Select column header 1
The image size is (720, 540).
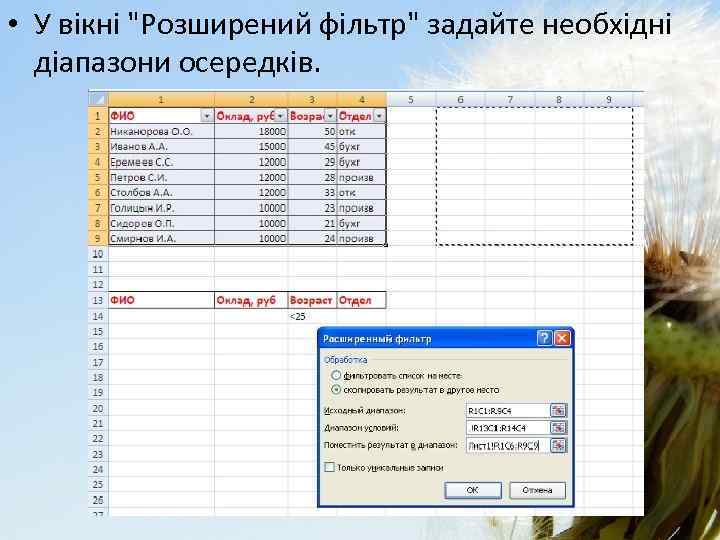[161, 99]
